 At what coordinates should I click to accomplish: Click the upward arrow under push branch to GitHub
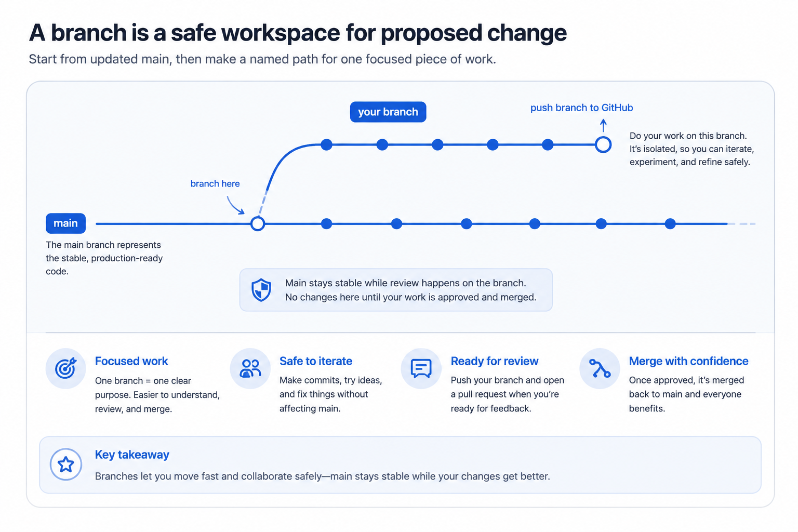(x=603, y=125)
